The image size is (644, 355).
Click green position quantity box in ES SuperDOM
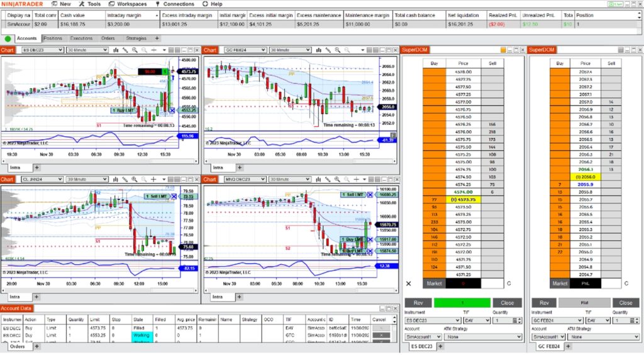click(462, 303)
